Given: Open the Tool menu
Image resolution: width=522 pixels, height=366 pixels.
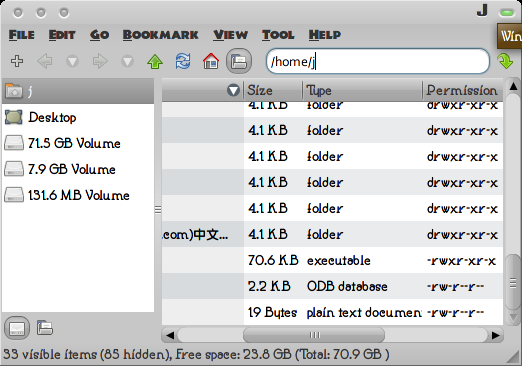Looking at the screenshot, I should click(x=278, y=35).
